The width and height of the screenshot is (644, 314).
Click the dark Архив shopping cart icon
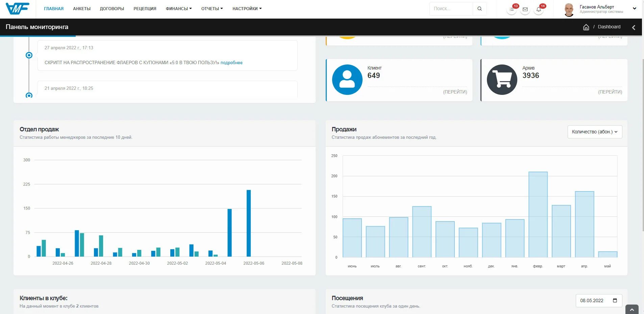click(x=502, y=80)
